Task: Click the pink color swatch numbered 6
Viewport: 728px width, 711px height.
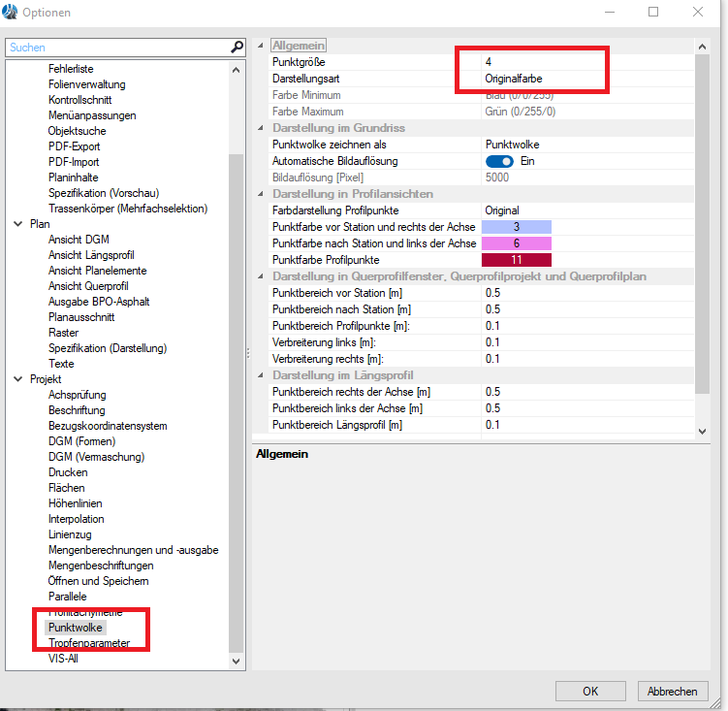Action: point(516,243)
